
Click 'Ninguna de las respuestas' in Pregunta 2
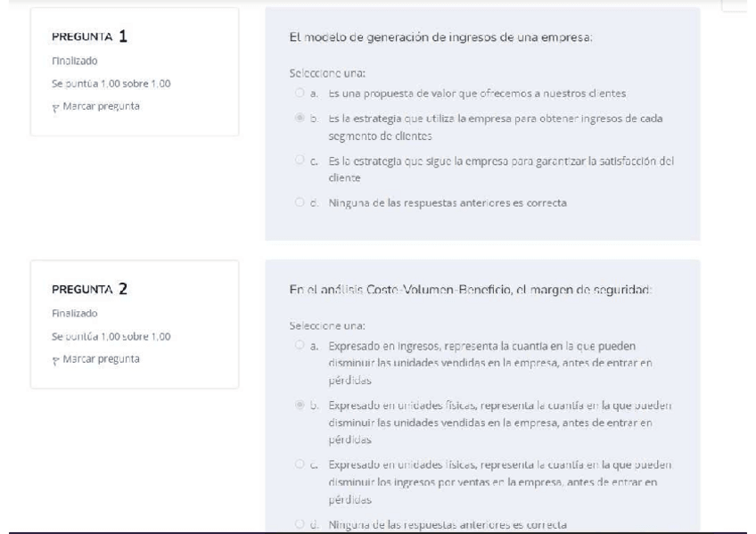448,524
